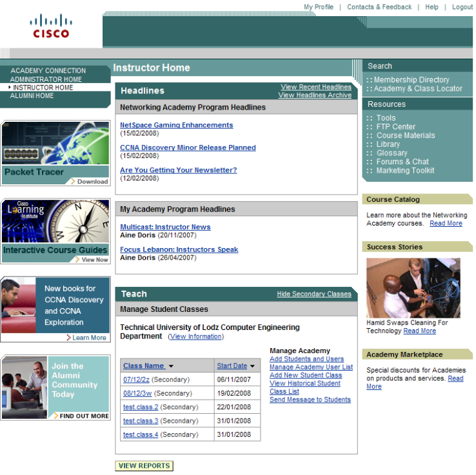Click Add New Student Class

pos(306,375)
